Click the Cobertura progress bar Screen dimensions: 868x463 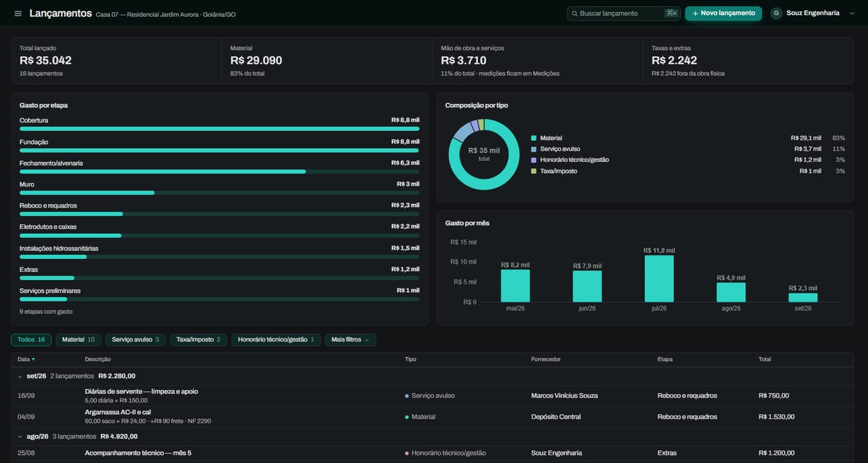pos(220,129)
